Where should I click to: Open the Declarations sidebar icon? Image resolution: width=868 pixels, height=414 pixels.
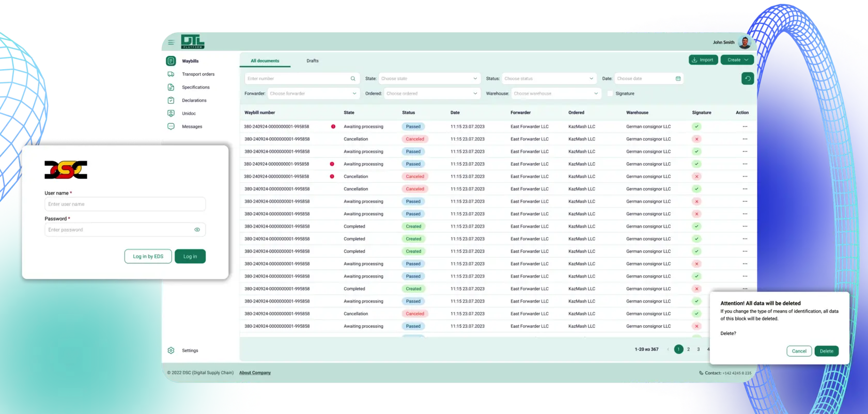[171, 100]
